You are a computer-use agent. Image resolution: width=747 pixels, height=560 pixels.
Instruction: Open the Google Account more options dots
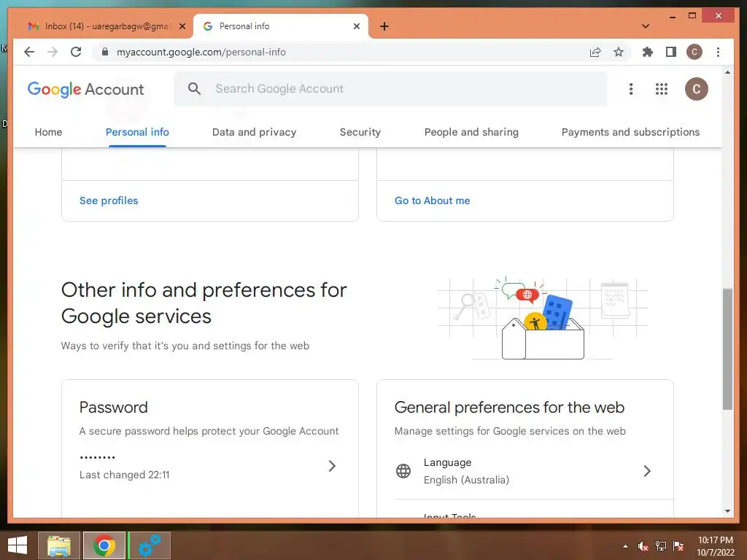point(631,89)
